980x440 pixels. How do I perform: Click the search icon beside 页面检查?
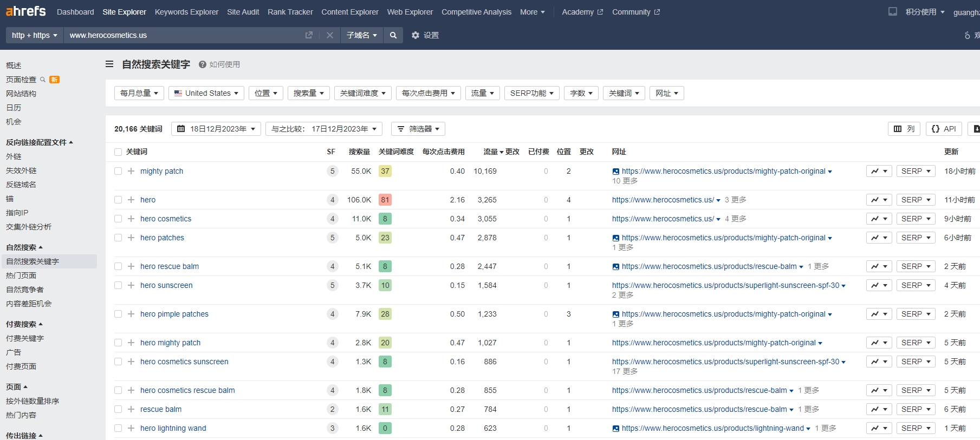[x=43, y=80]
